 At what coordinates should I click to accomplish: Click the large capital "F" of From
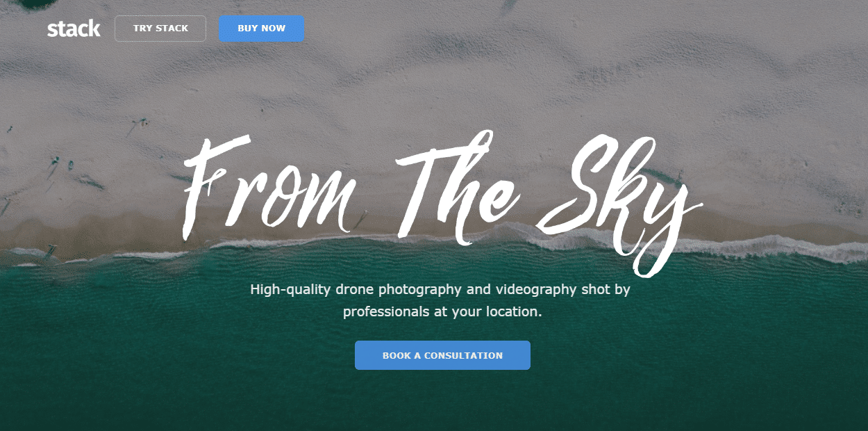point(215,186)
